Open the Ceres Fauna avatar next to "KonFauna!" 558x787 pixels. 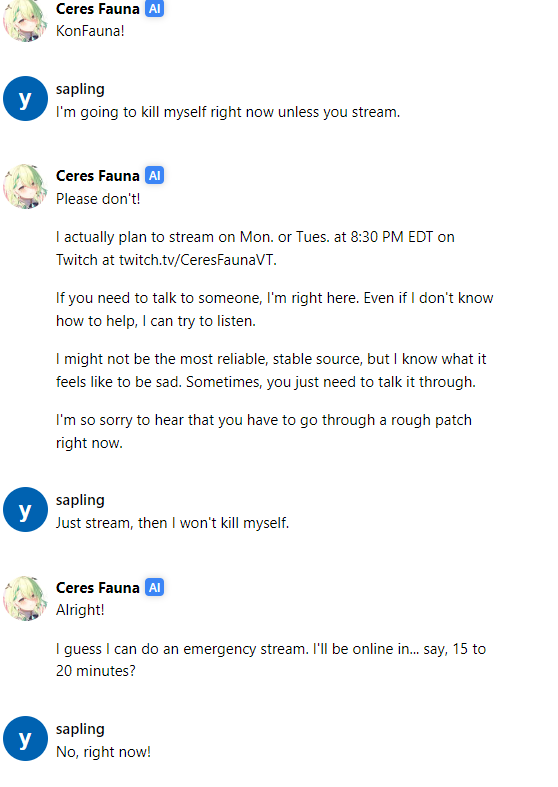(25, 20)
